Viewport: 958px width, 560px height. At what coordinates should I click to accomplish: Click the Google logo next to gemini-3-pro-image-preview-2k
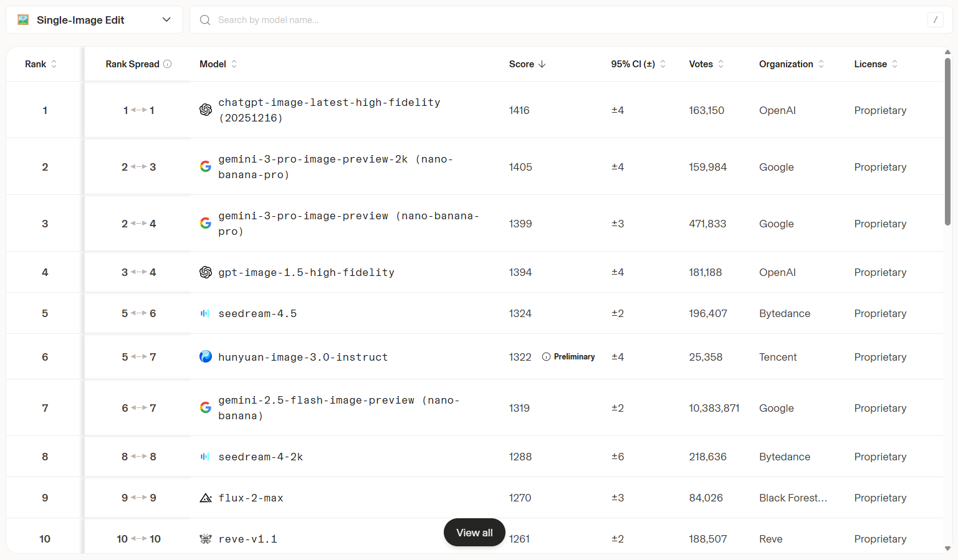click(x=206, y=166)
